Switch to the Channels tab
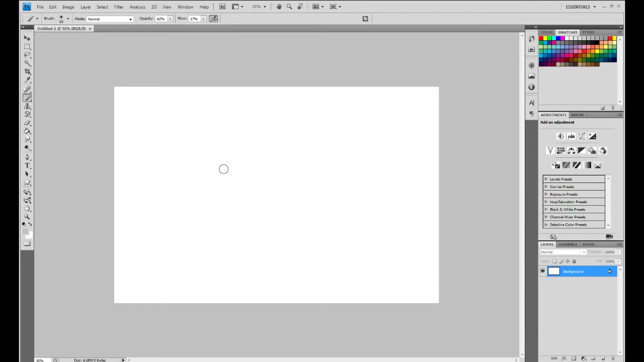 (568, 244)
